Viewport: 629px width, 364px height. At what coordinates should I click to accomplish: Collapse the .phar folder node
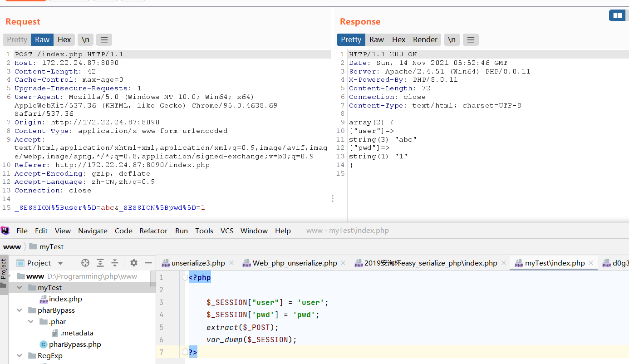(31, 322)
